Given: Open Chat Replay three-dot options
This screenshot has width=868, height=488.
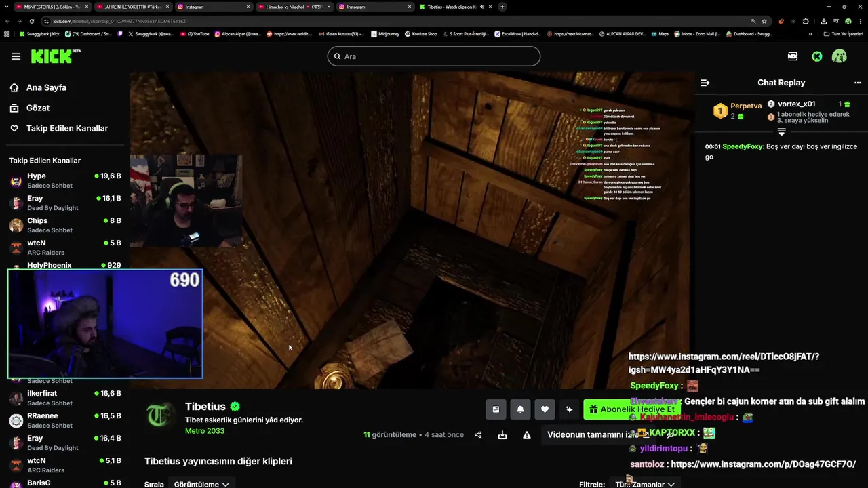Looking at the screenshot, I should click(x=857, y=83).
